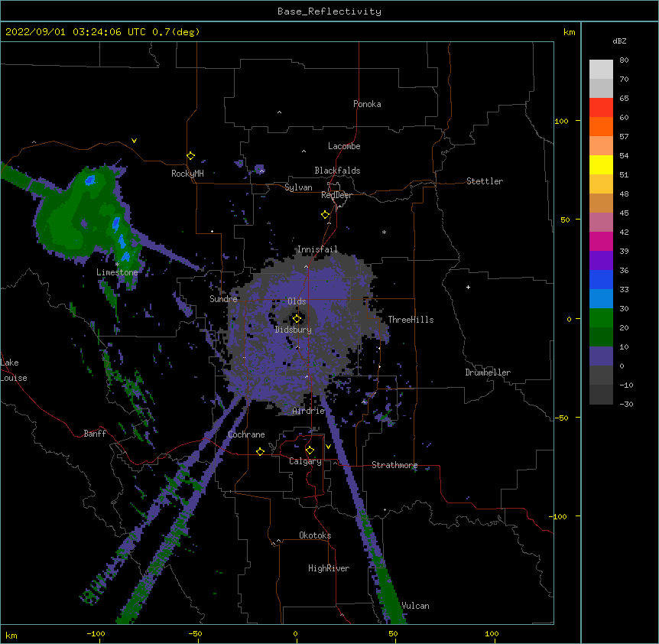This screenshot has width=659, height=644.
Task: Click the Base_Reflectivity title
Action: [329, 11]
